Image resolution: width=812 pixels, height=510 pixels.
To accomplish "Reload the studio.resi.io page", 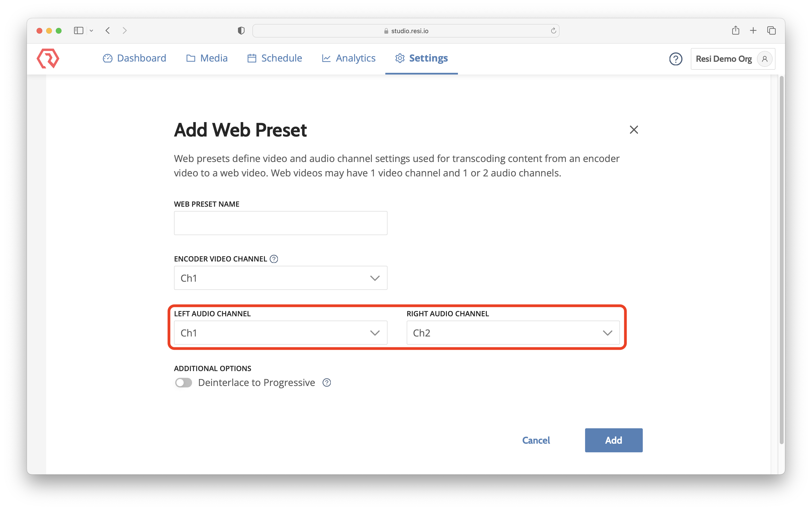I will 553,31.
